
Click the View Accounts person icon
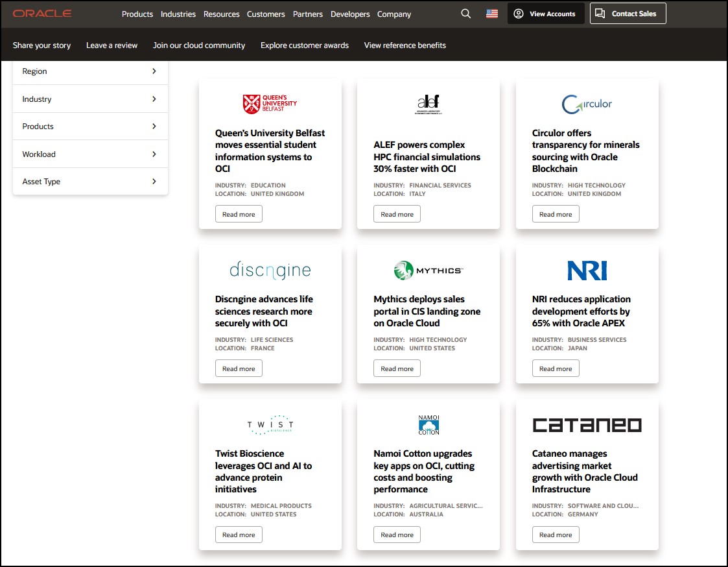518,13
